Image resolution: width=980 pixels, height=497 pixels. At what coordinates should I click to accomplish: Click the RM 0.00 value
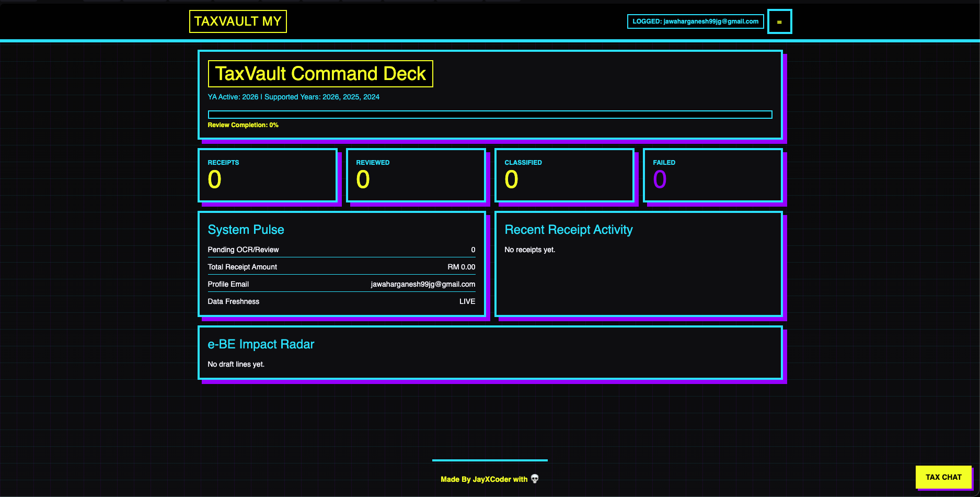(x=462, y=267)
